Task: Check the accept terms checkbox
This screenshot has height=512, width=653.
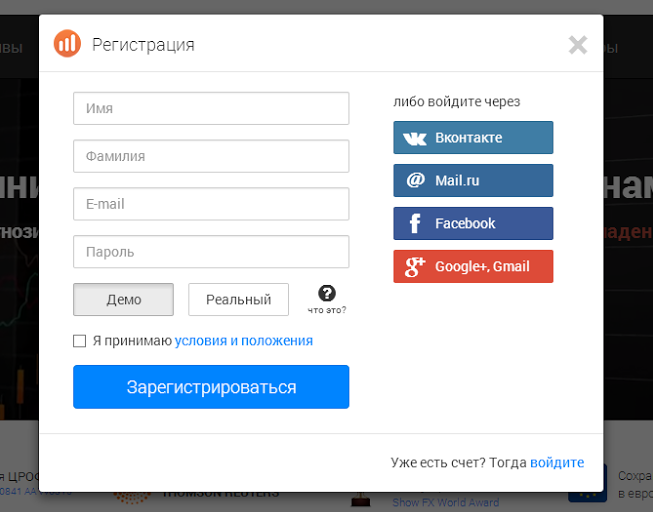Action: [x=80, y=341]
